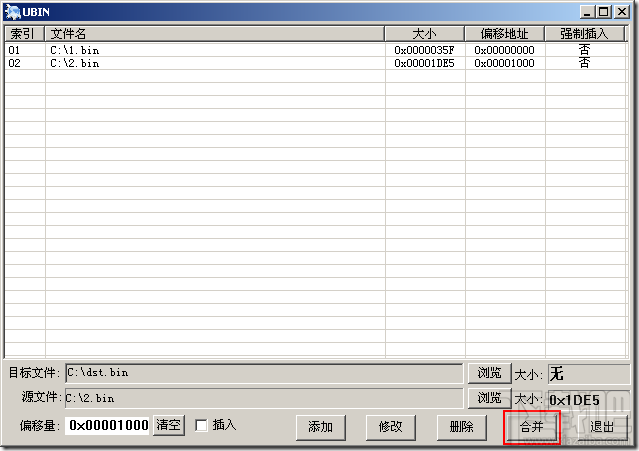The height and width of the screenshot is (451, 639).
Task: Enable the 插入 checkbox
Action: (201, 426)
